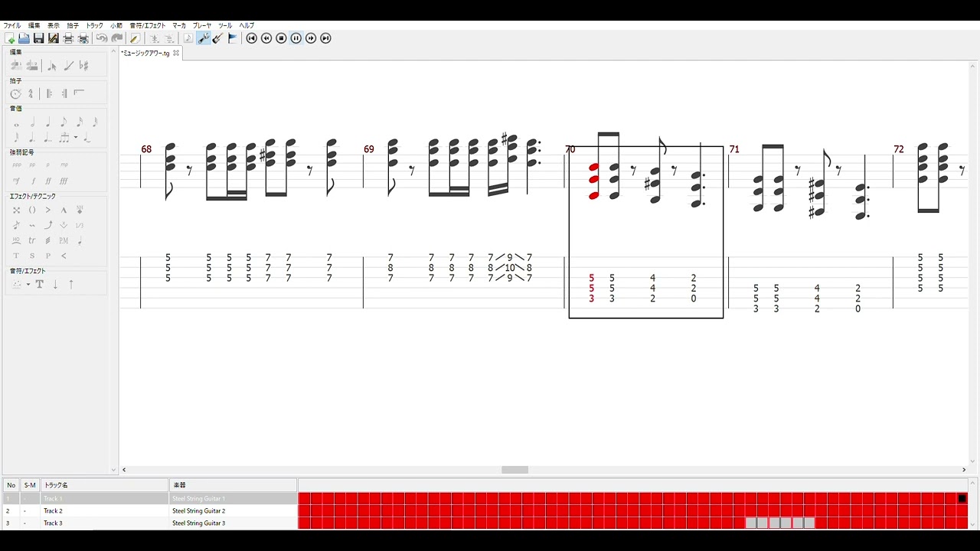This screenshot has height=551, width=980.
Task: Toggle the dotted note duration
Action: (32, 138)
